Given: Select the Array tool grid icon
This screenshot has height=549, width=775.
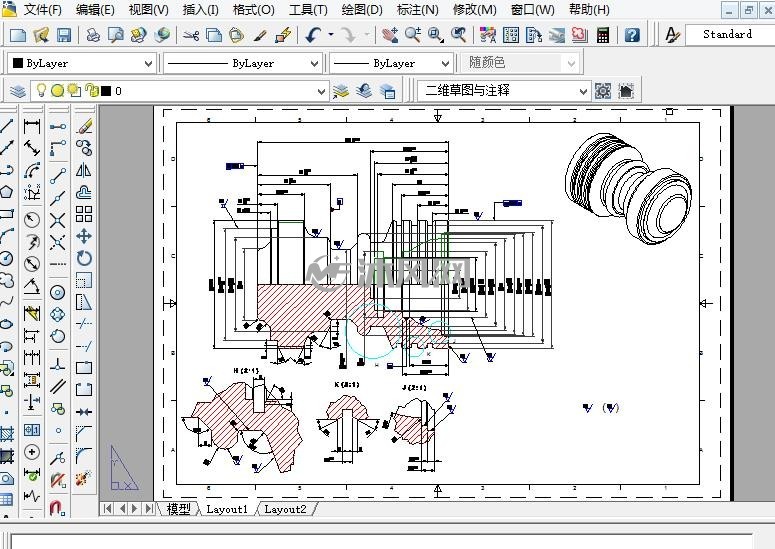Looking at the screenshot, I should click(84, 214).
